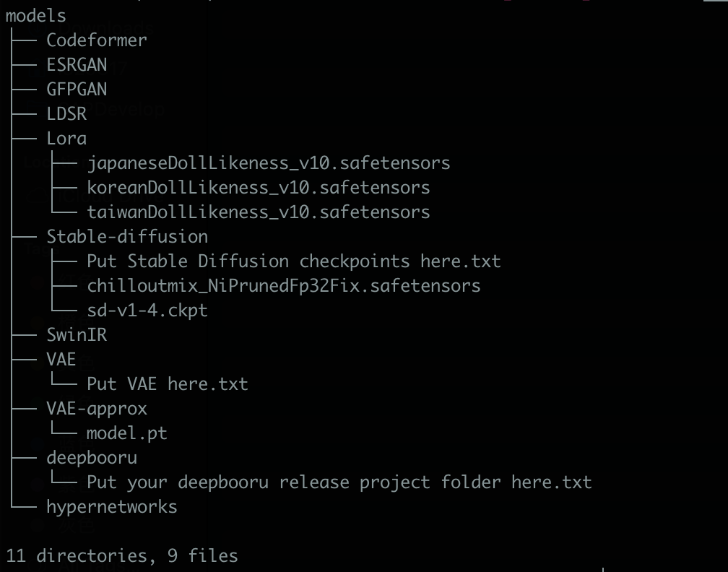Click the hypernetworks directory entry
This screenshot has height=572, width=728.
pos(112,506)
